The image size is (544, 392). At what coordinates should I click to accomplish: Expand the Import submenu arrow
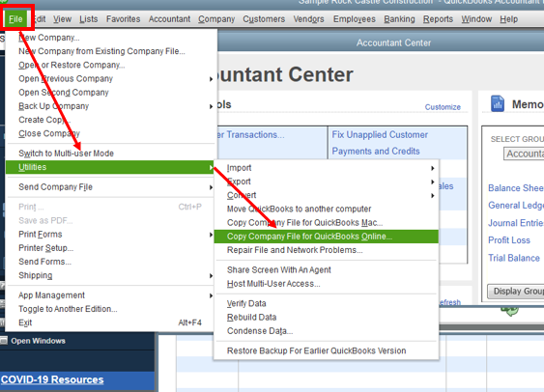tap(432, 168)
